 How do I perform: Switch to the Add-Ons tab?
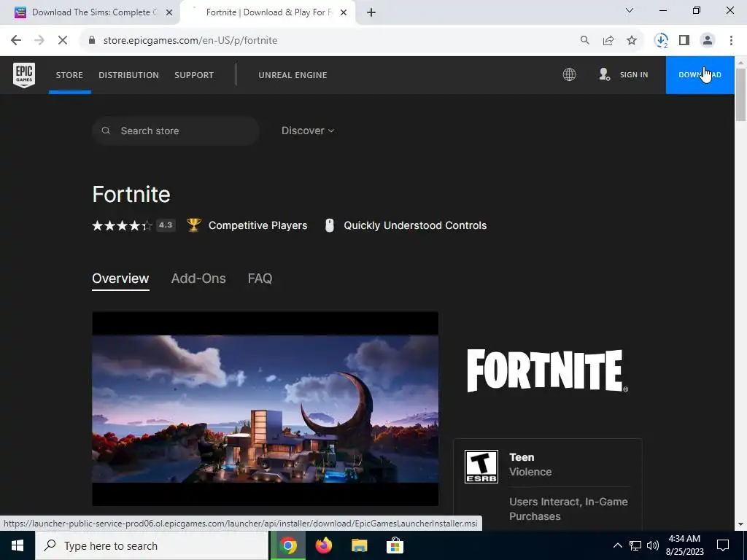198,279
